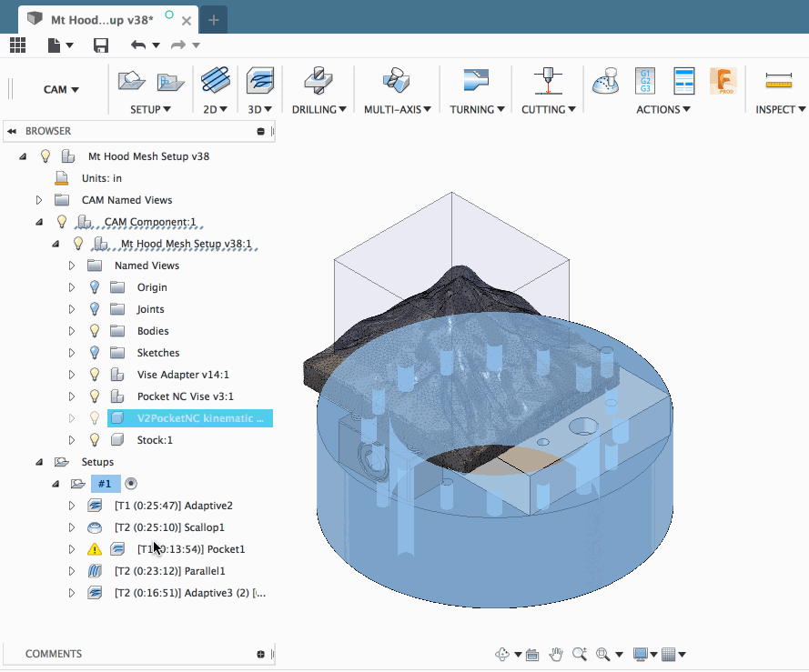Open the CUTTING menu
This screenshot has height=672, width=809.
pos(549,109)
